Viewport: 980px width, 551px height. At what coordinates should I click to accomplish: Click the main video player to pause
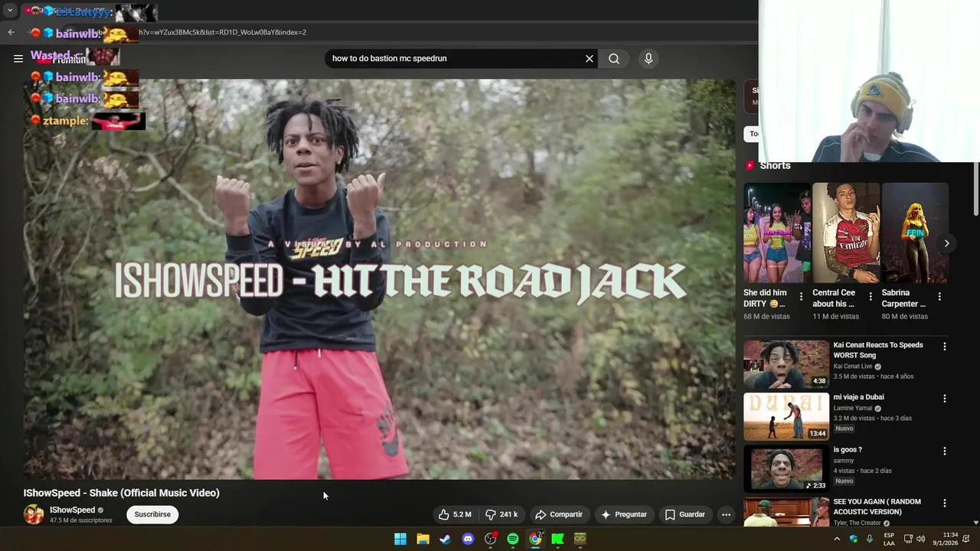[379, 279]
